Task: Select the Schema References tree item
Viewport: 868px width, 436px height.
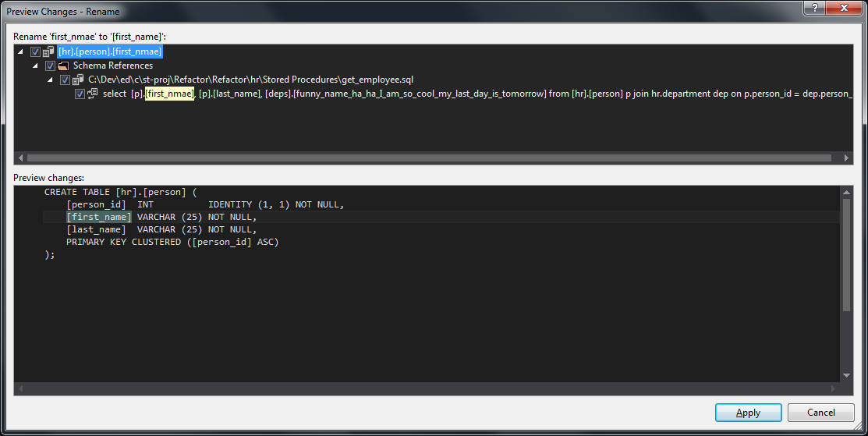Action: [112, 66]
